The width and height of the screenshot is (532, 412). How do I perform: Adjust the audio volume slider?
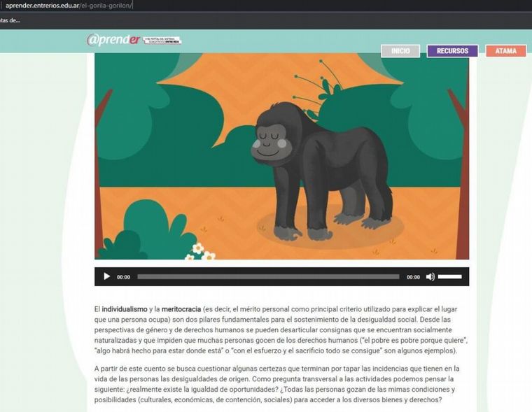pos(449,277)
